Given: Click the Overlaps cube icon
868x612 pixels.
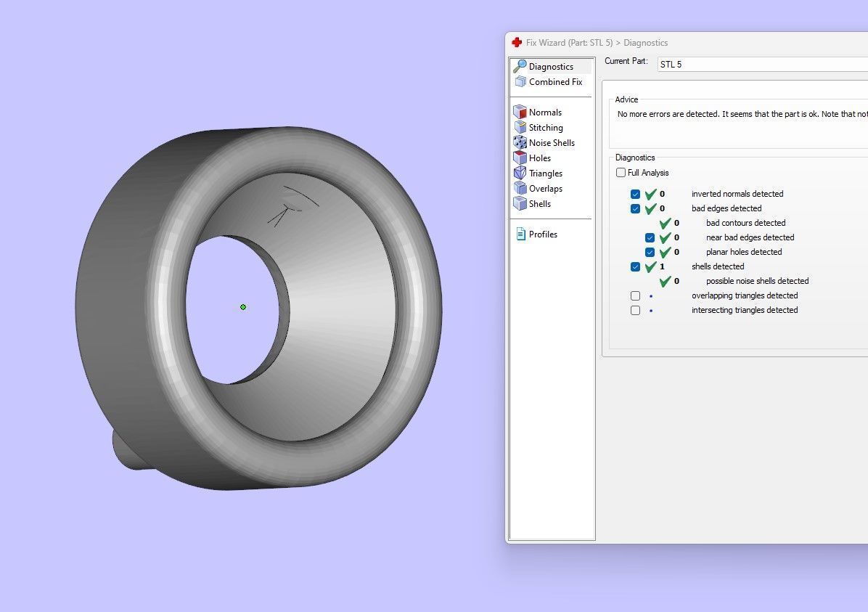Looking at the screenshot, I should pyautogui.click(x=520, y=188).
